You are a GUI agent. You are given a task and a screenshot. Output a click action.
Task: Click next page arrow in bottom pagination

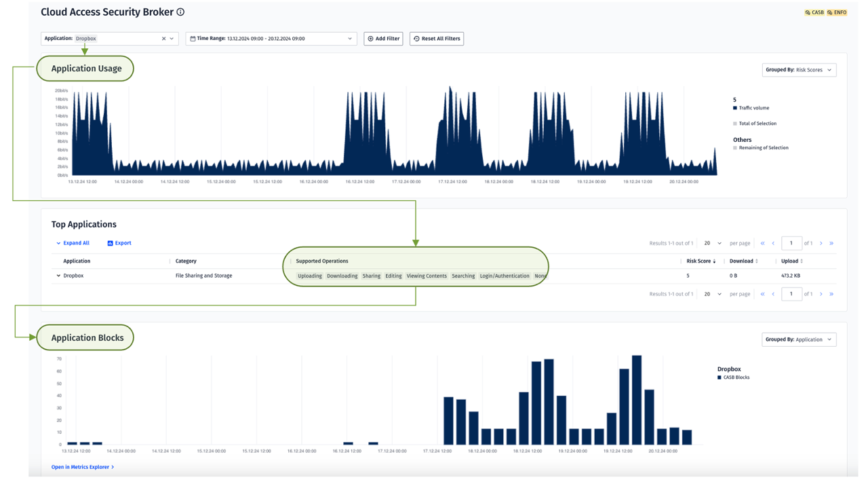click(821, 294)
